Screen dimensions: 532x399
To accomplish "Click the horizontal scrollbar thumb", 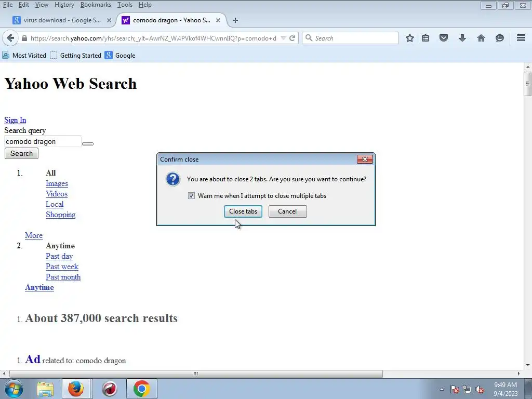I will click(196, 374).
